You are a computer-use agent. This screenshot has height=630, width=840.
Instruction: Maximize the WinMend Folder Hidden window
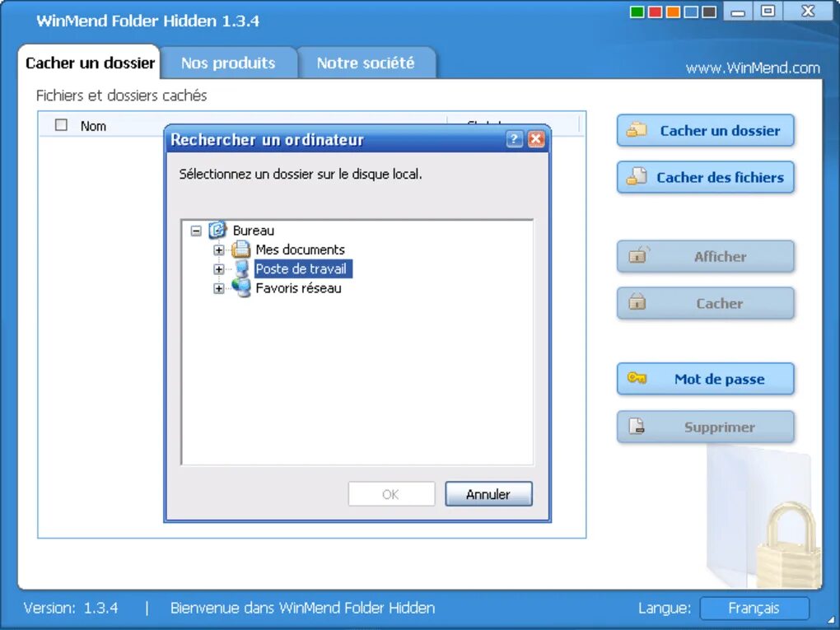pyautogui.click(x=768, y=12)
